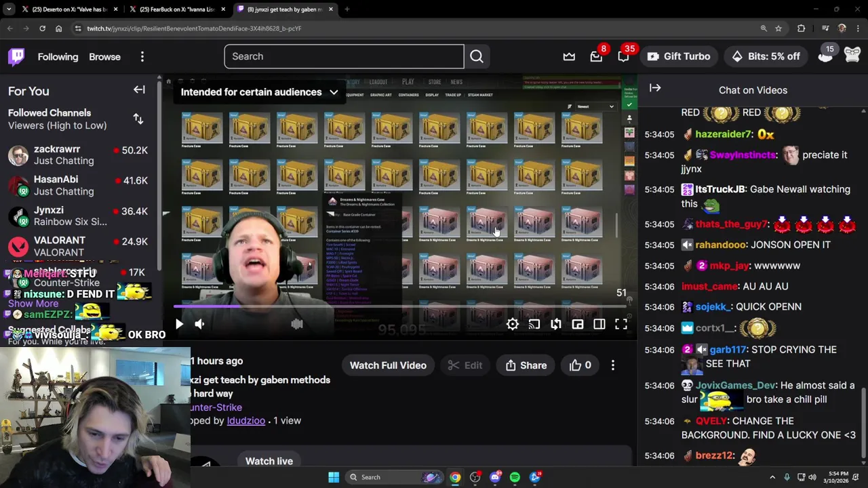Open clip more options vertical dots
Screen dimensions: 868x488
coord(613,365)
